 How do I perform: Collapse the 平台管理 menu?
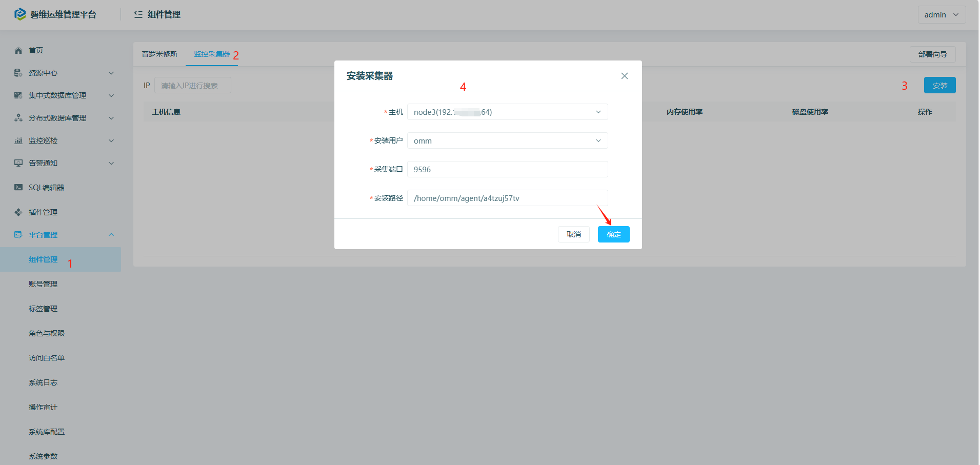click(111, 235)
